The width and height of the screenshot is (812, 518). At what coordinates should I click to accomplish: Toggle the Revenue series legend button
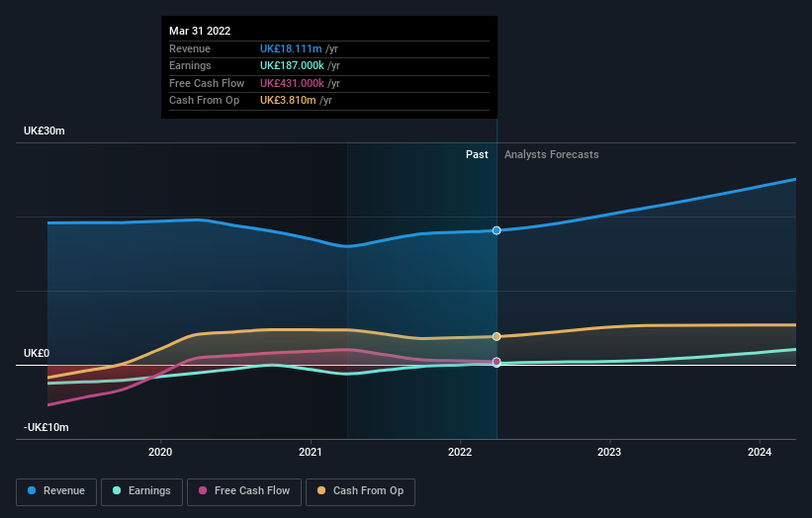pyautogui.click(x=56, y=491)
